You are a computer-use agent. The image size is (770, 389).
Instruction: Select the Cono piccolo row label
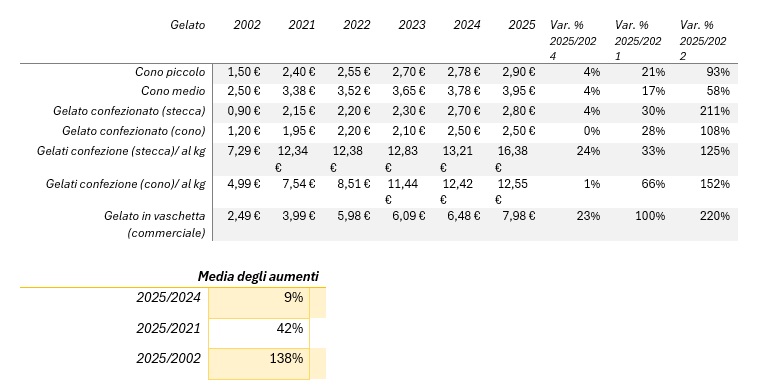click(170, 72)
